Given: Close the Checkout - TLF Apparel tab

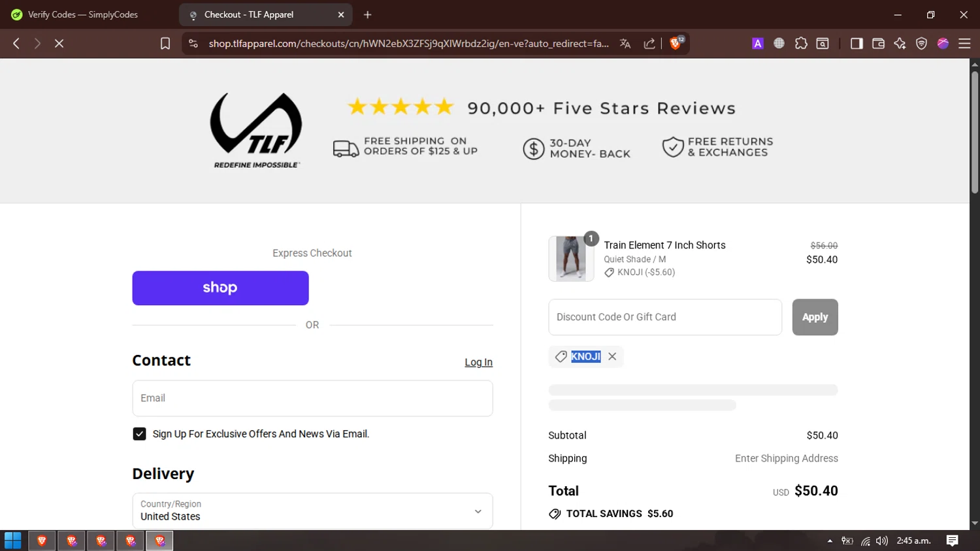Looking at the screenshot, I should [341, 14].
